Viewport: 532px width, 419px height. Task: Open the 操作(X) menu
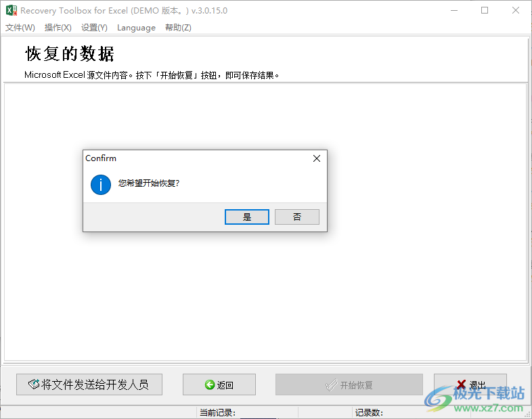58,28
